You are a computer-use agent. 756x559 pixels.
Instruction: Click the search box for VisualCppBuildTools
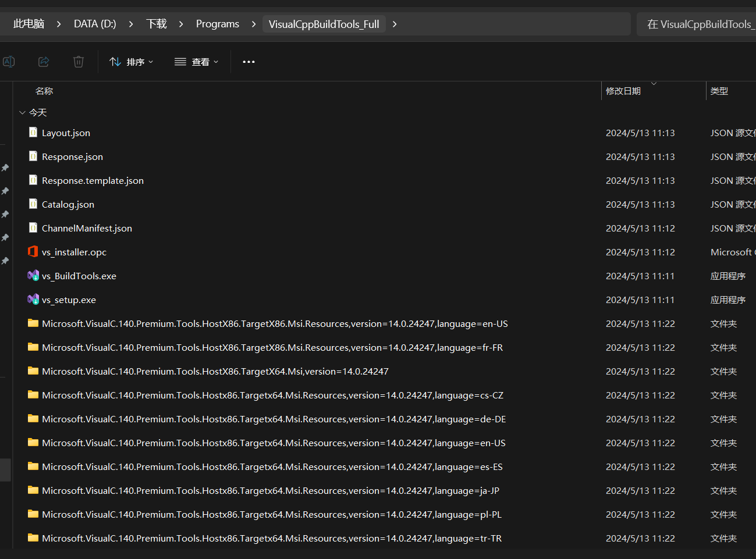click(x=697, y=24)
